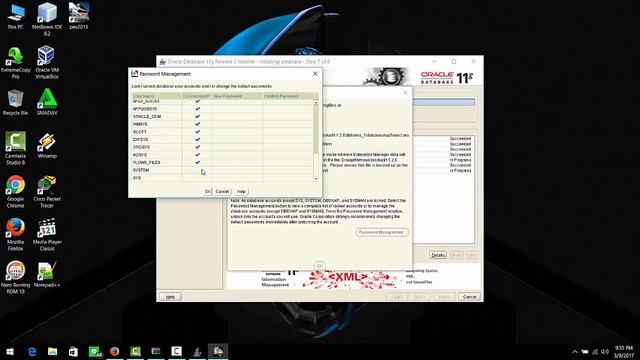
Task: Click Cancel in Password Management dialog
Action: (x=222, y=191)
